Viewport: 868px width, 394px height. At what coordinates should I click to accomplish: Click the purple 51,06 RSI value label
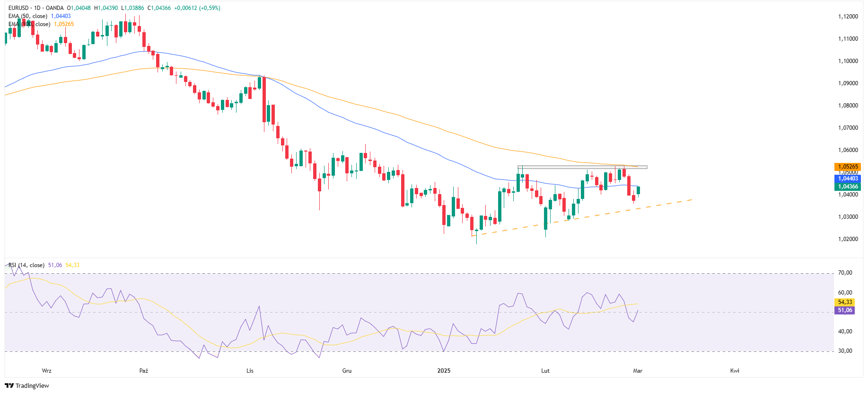point(845,311)
